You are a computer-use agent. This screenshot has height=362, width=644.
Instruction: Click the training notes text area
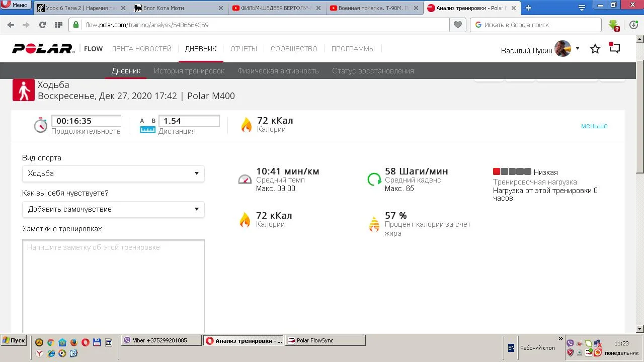tap(113, 285)
